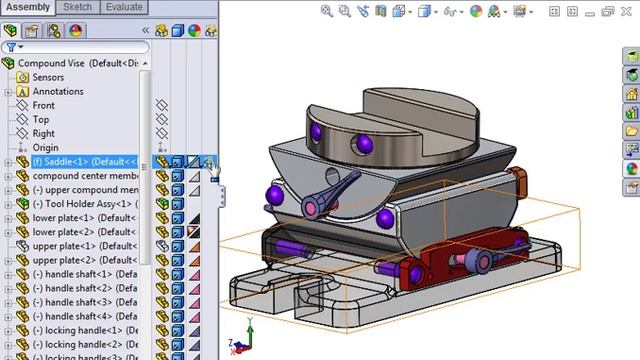Click display mode icon for Tool Holder Assy row

[x=178, y=204]
